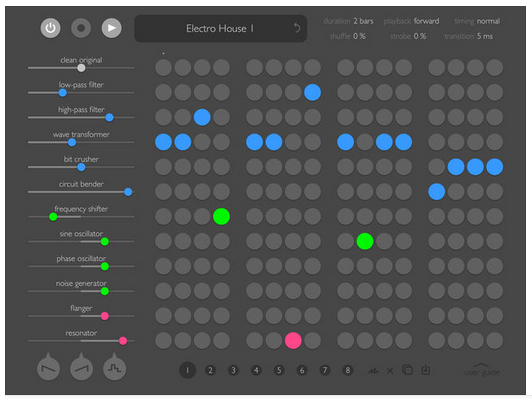
Task: Enable the first noise generator step
Action: (163, 291)
